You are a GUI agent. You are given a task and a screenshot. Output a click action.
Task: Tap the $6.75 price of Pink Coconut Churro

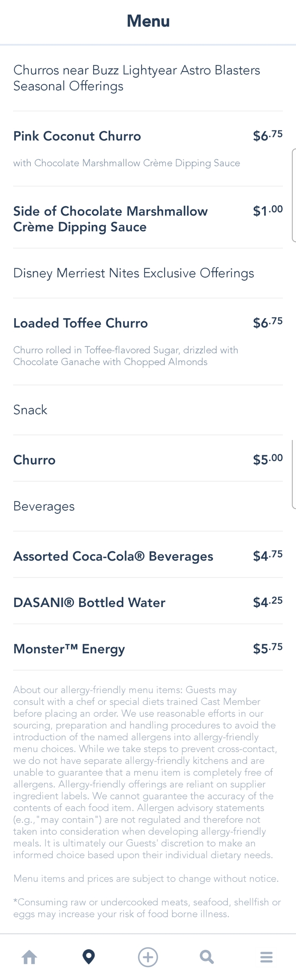coord(267,136)
